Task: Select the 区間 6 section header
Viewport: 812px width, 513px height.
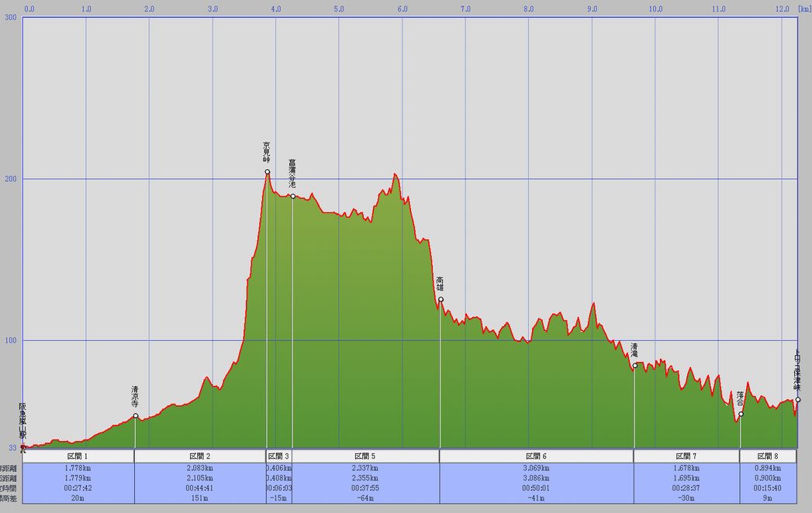Action: coord(536,456)
